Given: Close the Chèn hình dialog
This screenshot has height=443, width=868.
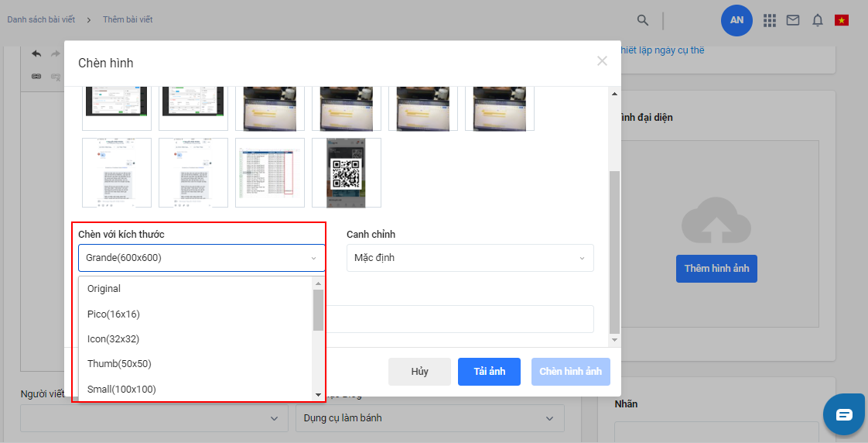Looking at the screenshot, I should [603, 61].
